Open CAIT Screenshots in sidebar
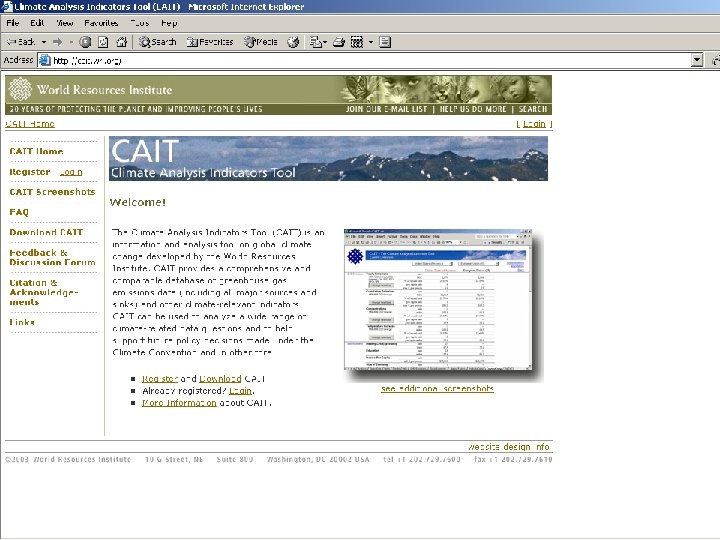The height and width of the screenshot is (540, 720). (x=52, y=192)
